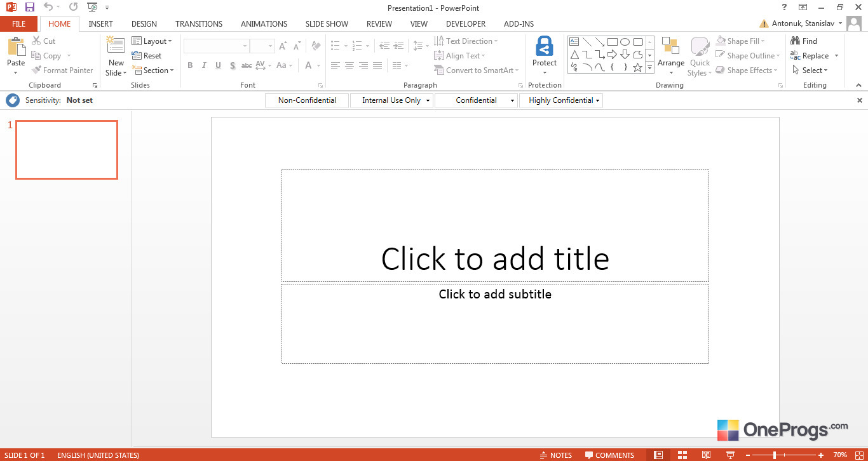This screenshot has height=461, width=868.
Task: Click the Paste clipboard icon
Action: pyautogui.click(x=16, y=47)
